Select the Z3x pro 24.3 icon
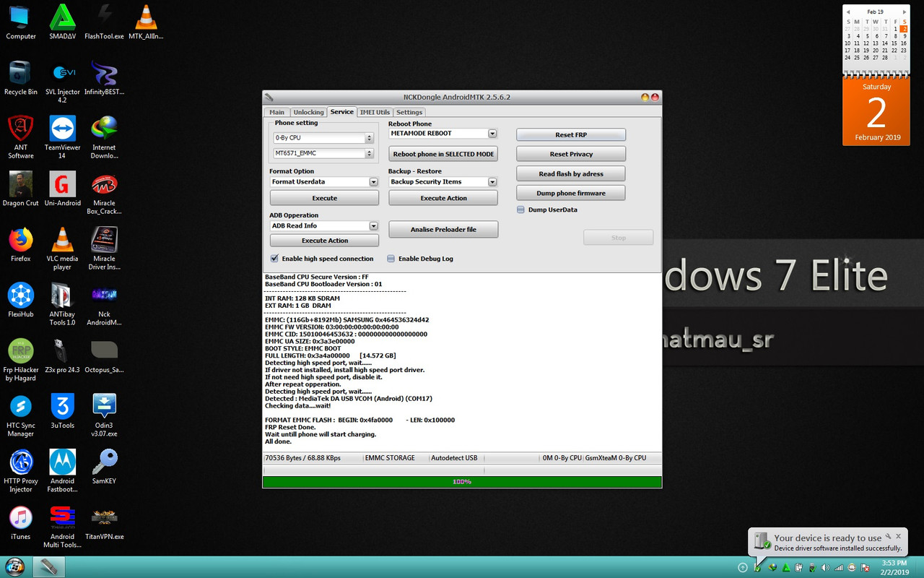The image size is (924, 578). click(x=62, y=356)
